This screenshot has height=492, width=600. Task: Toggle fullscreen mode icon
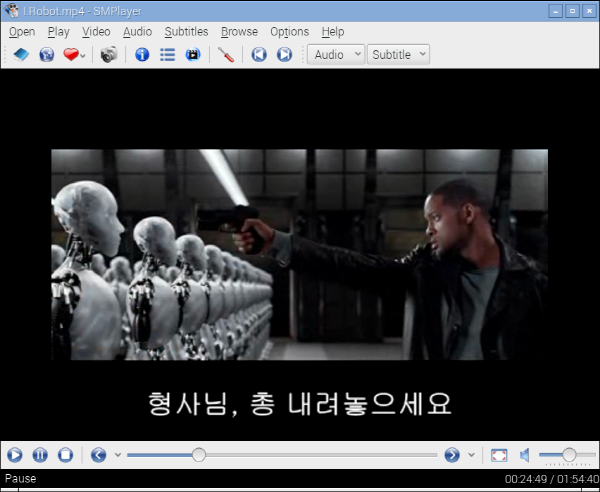coord(499,455)
